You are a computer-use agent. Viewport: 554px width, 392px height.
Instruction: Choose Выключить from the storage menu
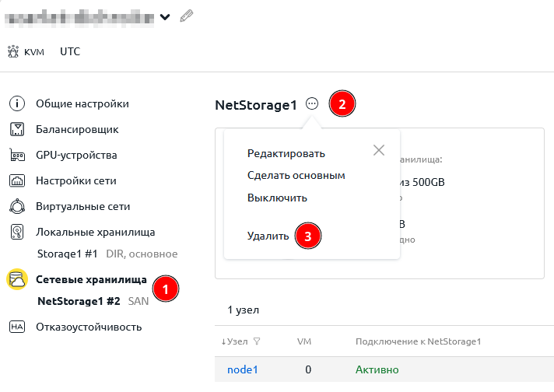[277, 198]
